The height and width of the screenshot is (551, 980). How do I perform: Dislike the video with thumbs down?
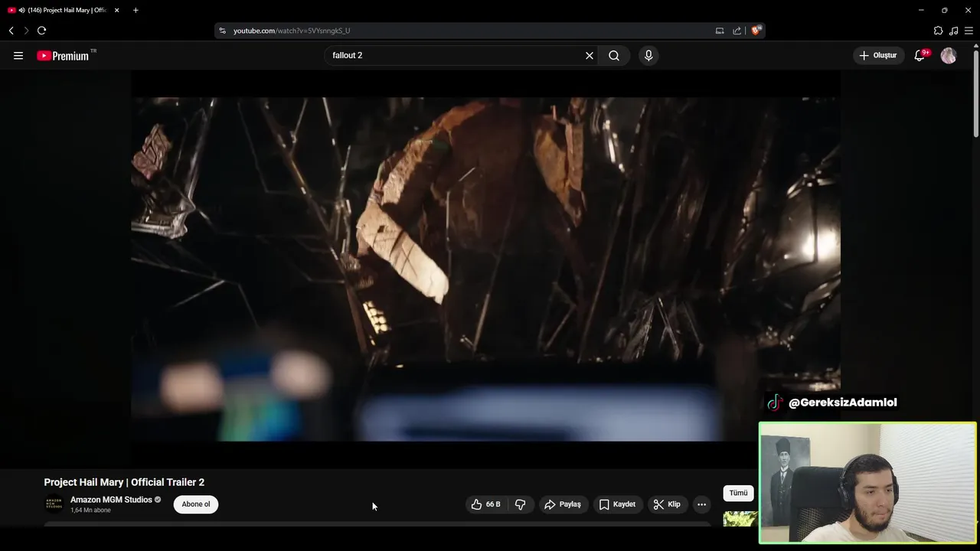coord(521,504)
